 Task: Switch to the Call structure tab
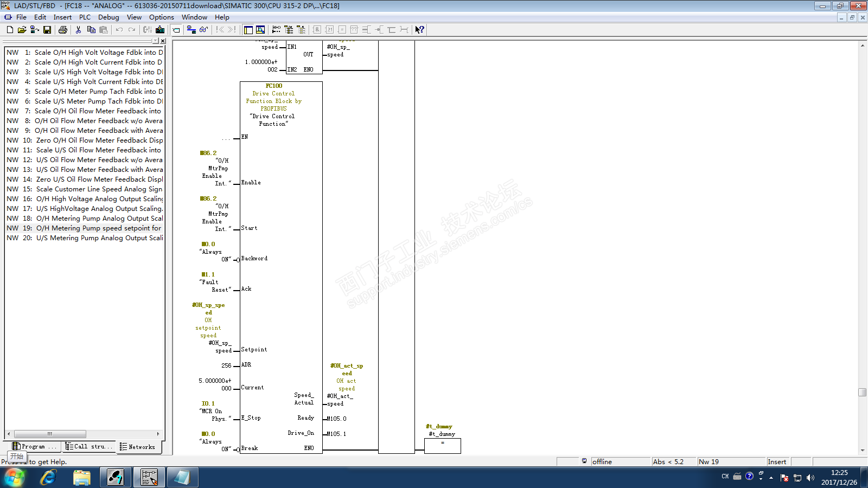click(x=89, y=447)
